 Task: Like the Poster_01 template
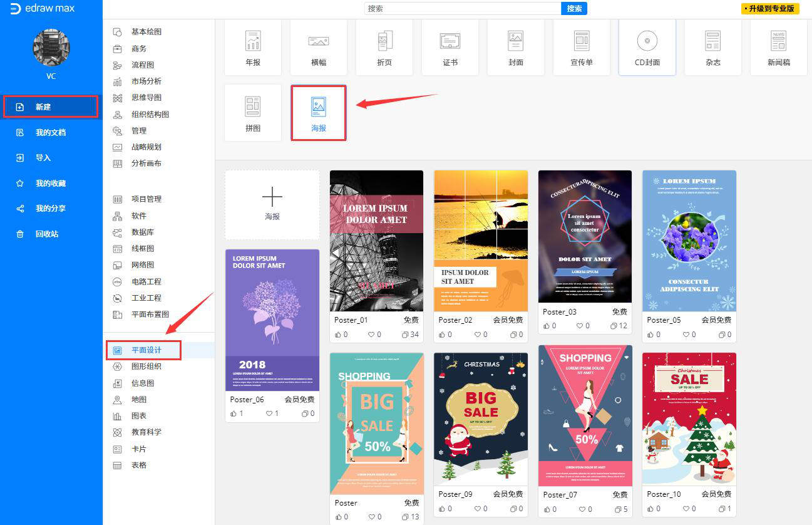pyautogui.click(x=338, y=335)
